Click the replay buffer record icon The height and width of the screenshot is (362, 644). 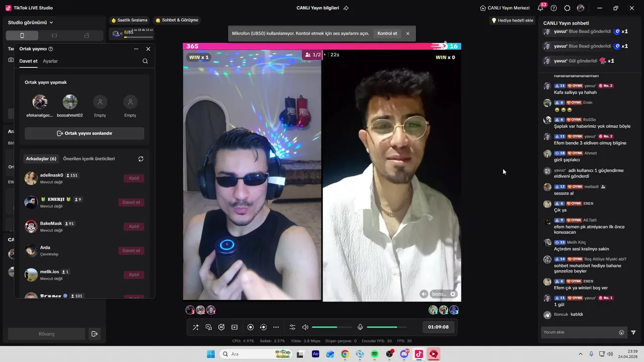tap(263, 327)
